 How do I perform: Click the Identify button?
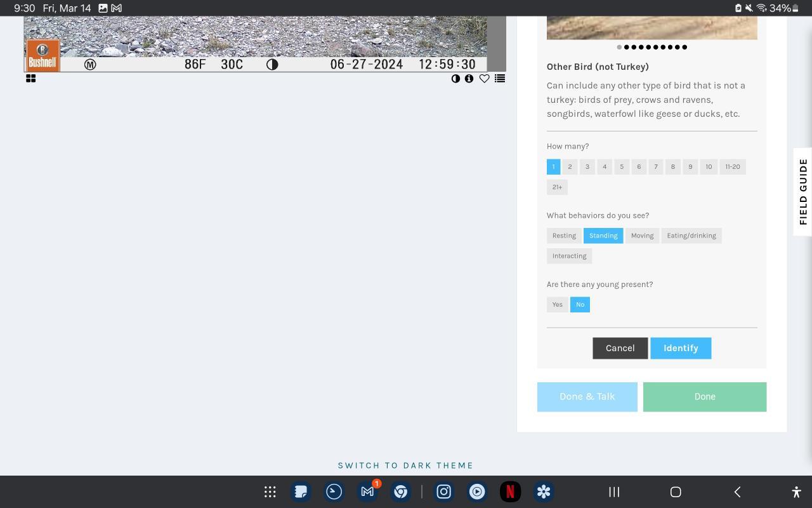(x=681, y=349)
